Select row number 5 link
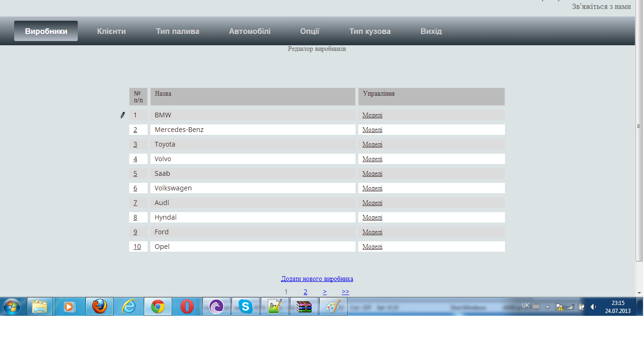 [135, 173]
